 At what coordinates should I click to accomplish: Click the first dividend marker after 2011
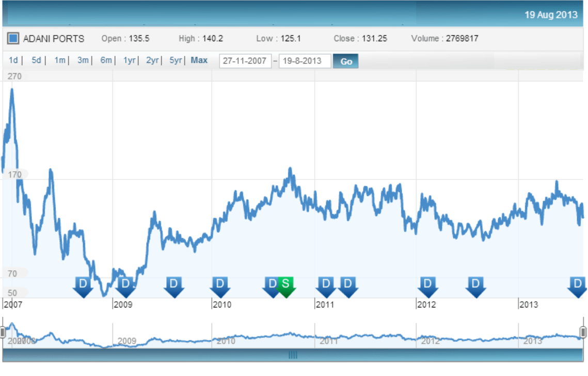coord(325,287)
